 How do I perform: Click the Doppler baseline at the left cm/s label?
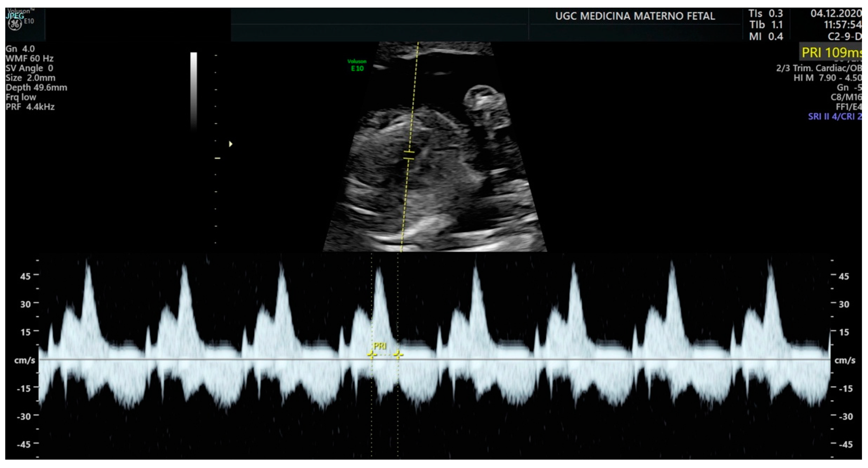point(25,360)
